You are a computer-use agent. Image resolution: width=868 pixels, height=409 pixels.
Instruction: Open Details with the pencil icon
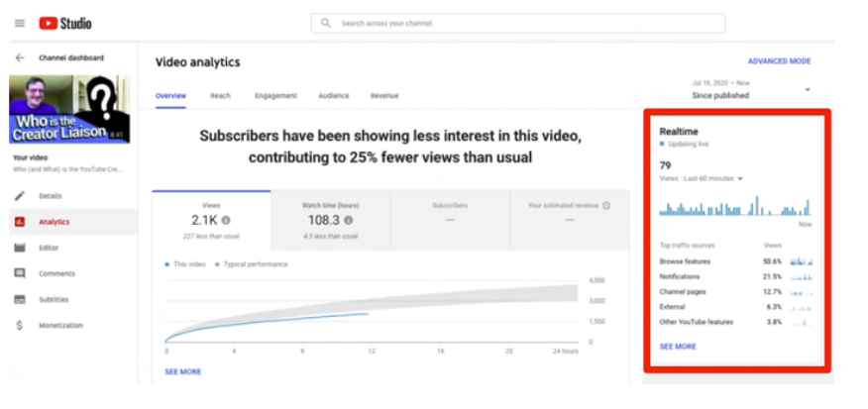point(20,196)
